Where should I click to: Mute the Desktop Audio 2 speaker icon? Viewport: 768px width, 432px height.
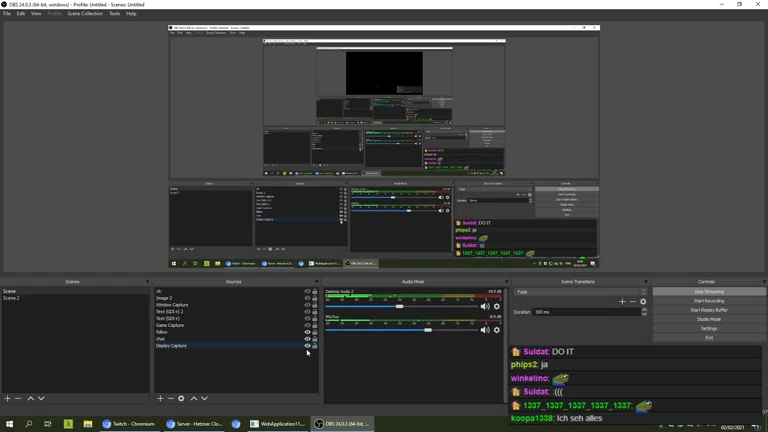485,306
